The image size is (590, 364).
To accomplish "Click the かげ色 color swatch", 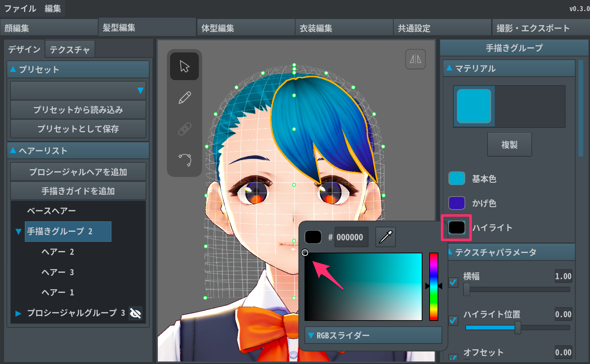I will click(x=457, y=203).
